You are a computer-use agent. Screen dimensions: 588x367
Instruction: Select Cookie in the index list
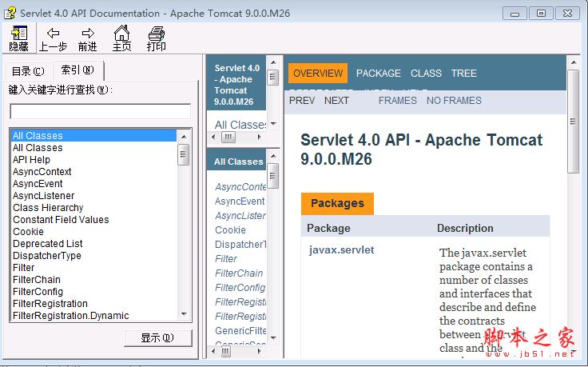tap(28, 232)
